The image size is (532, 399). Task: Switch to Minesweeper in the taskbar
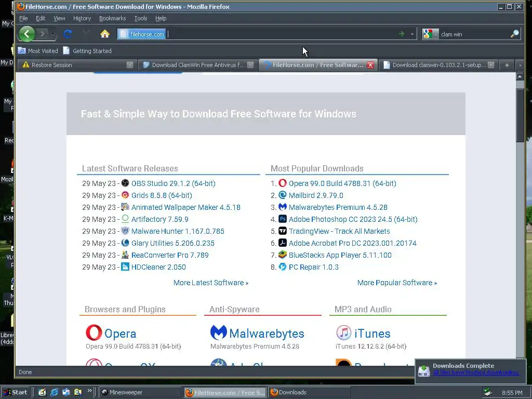click(140, 392)
